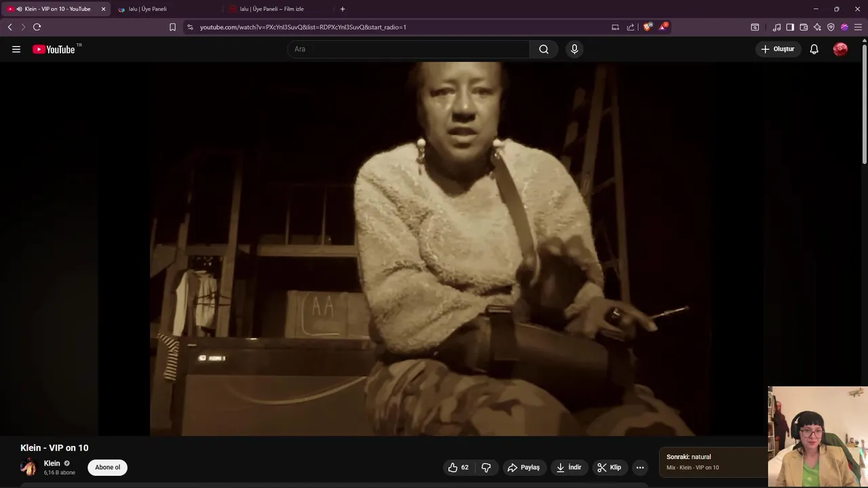
Task: Click the Klip clip button
Action: pyautogui.click(x=609, y=468)
